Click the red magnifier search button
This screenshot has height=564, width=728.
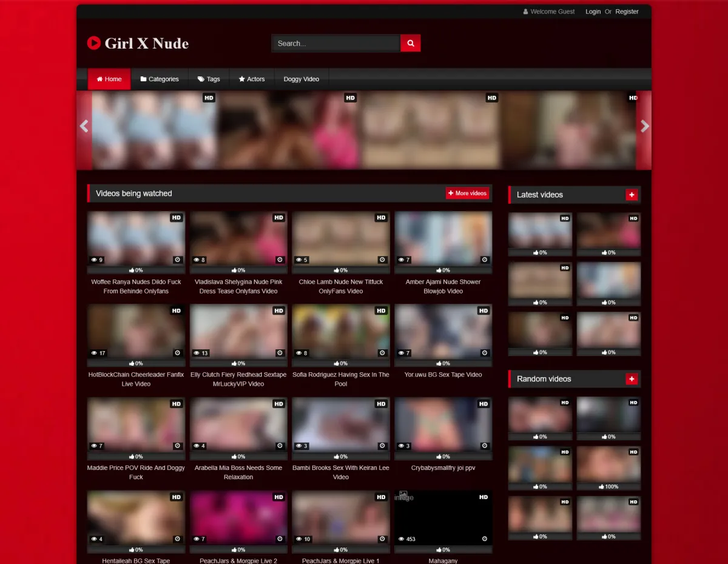(x=411, y=43)
